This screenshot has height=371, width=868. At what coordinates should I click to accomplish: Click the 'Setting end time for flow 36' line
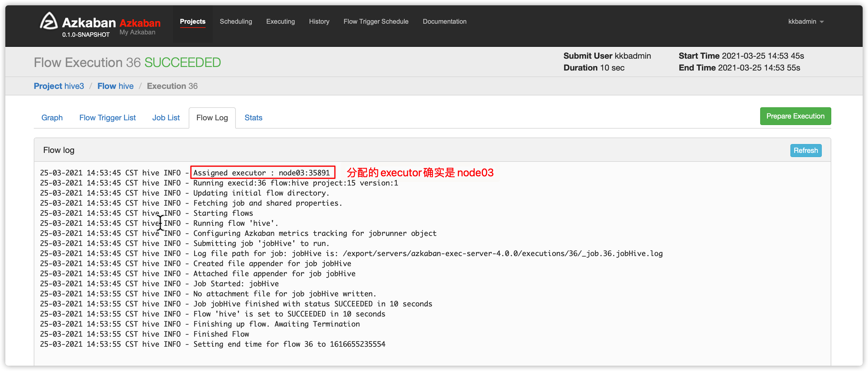pyautogui.click(x=212, y=345)
